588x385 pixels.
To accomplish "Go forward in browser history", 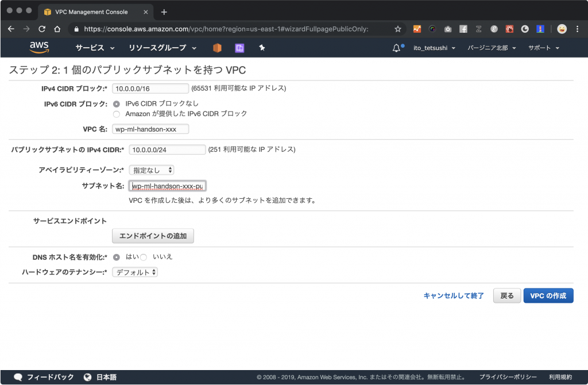I will pos(26,29).
